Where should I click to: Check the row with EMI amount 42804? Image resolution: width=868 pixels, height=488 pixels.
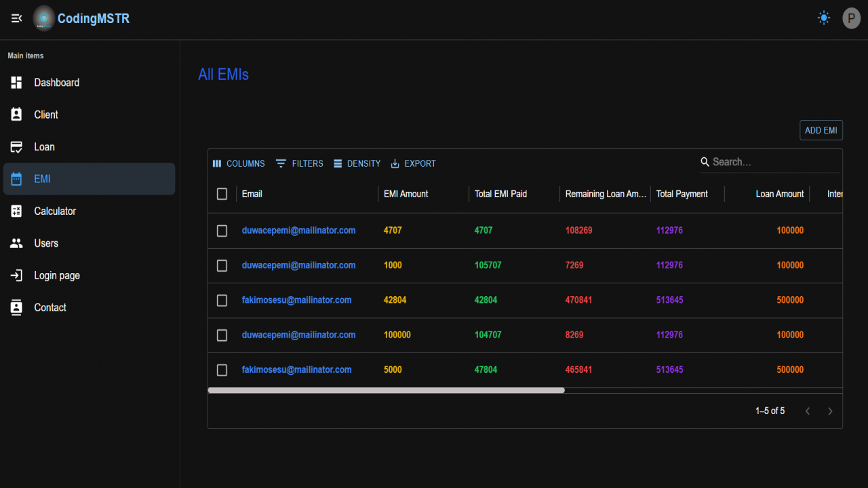coord(222,300)
